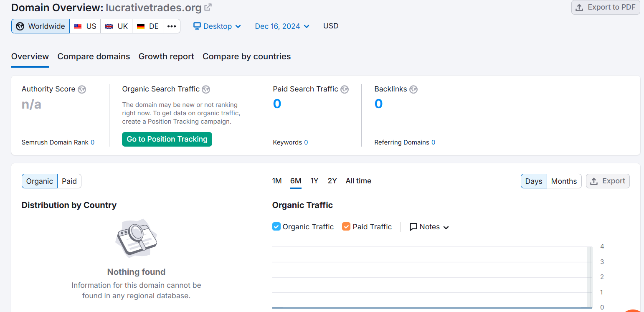The width and height of the screenshot is (644, 312).
Task: Switch to Compare by countries tab
Action: coord(247,56)
